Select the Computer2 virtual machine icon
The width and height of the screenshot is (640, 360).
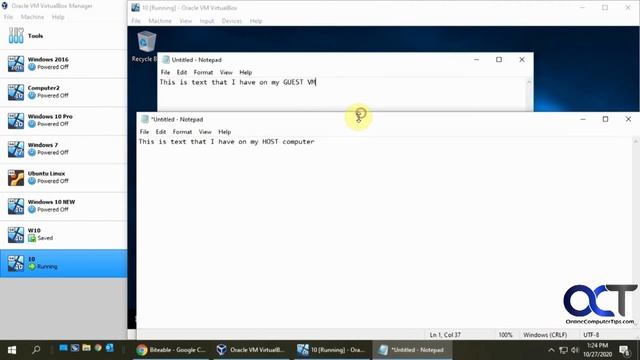[x=16, y=92]
